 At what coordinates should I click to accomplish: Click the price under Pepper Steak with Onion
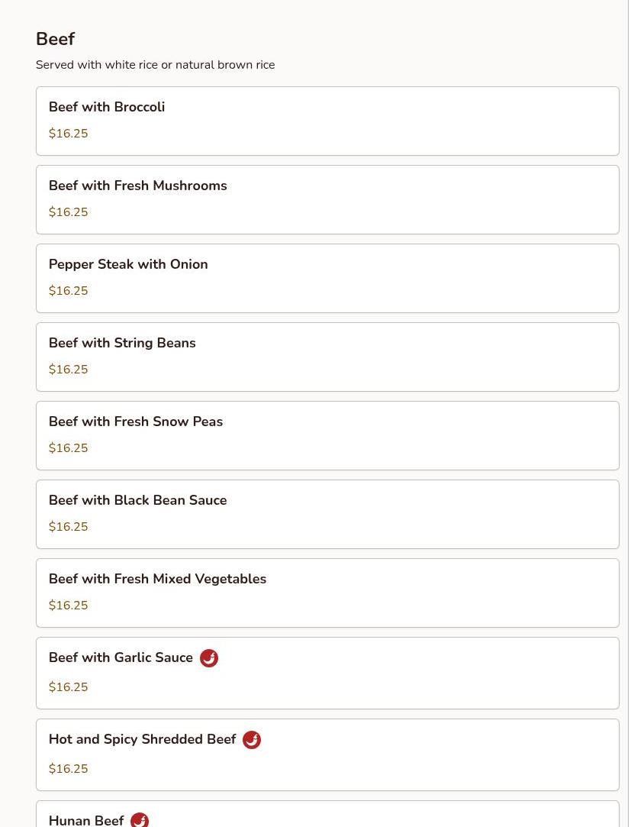pyautogui.click(x=68, y=291)
